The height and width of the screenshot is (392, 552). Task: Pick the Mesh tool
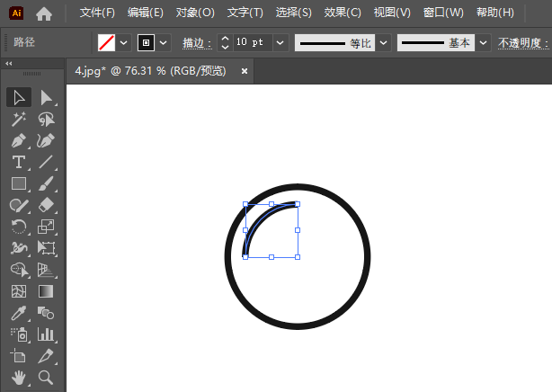[x=19, y=291]
